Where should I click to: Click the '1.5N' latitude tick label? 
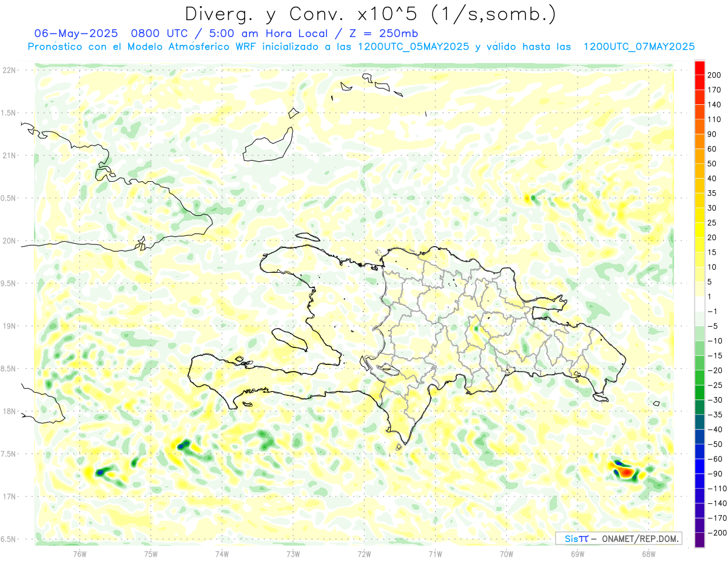9,113
